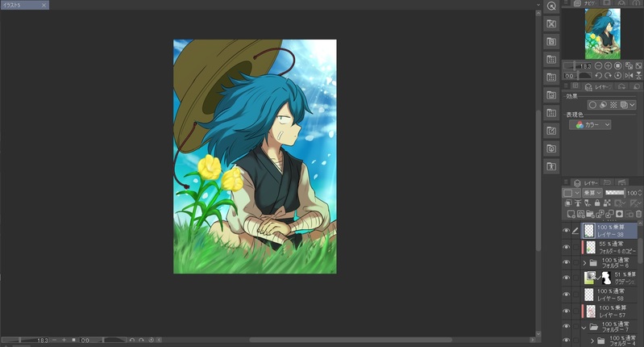Hide フォルダー 6 のコピー layer eye

coord(567,247)
